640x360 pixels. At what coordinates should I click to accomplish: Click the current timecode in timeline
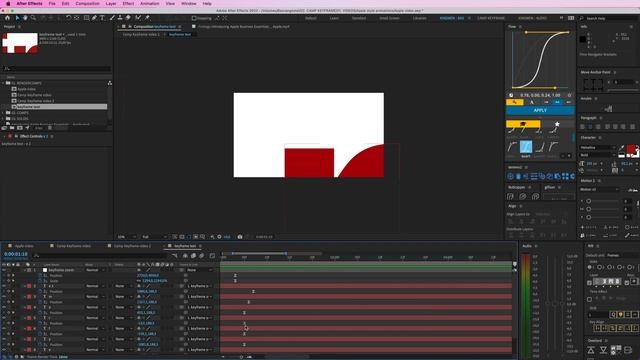point(16,254)
